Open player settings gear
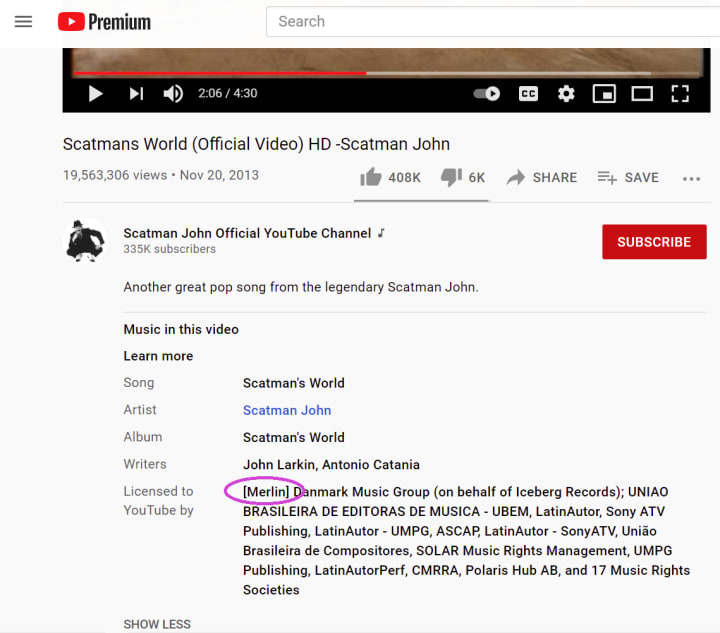 click(566, 94)
